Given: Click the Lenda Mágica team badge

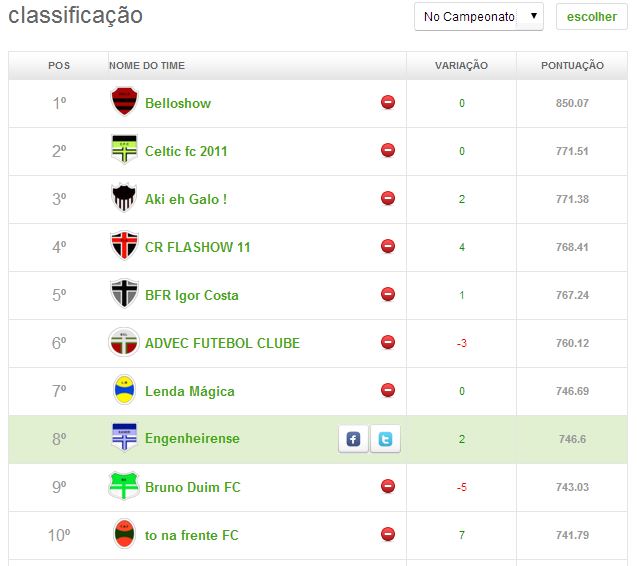Looking at the screenshot, I should 123,390.
